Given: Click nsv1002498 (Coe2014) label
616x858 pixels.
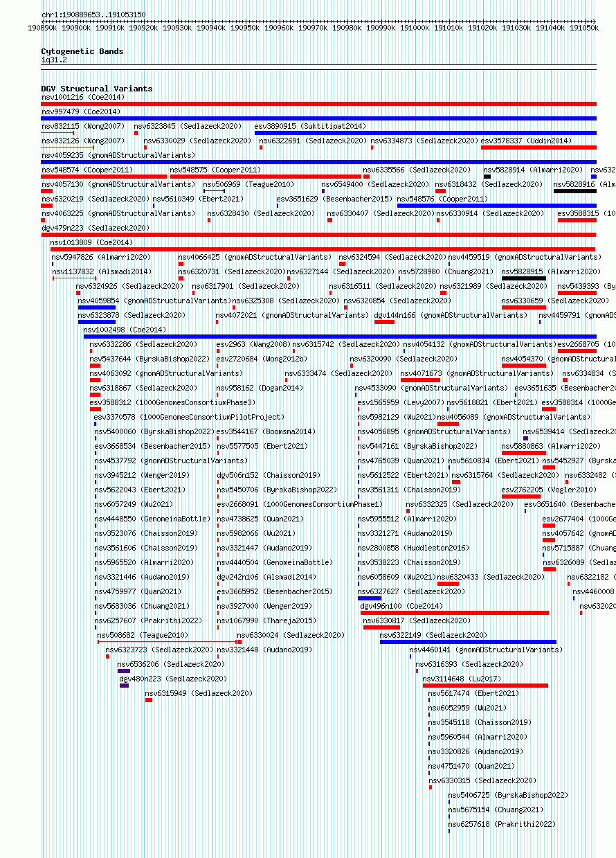Looking at the screenshot, I should tap(125, 330).
